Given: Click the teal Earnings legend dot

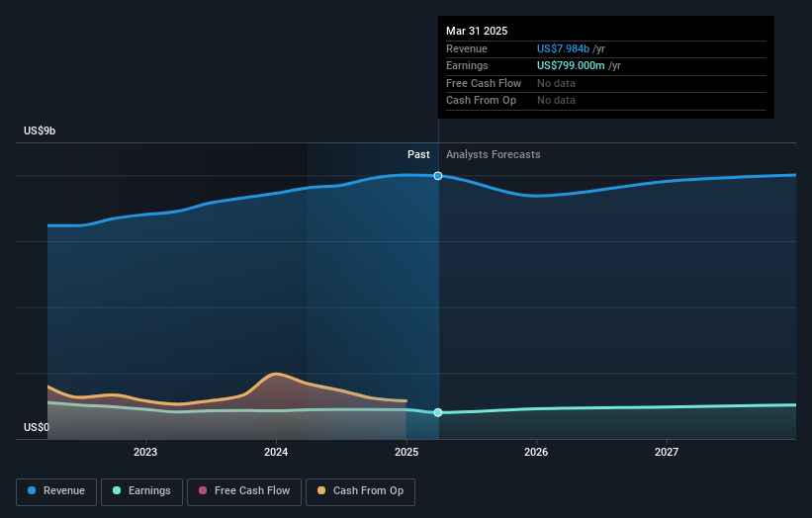Looking at the screenshot, I should (x=117, y=490).
